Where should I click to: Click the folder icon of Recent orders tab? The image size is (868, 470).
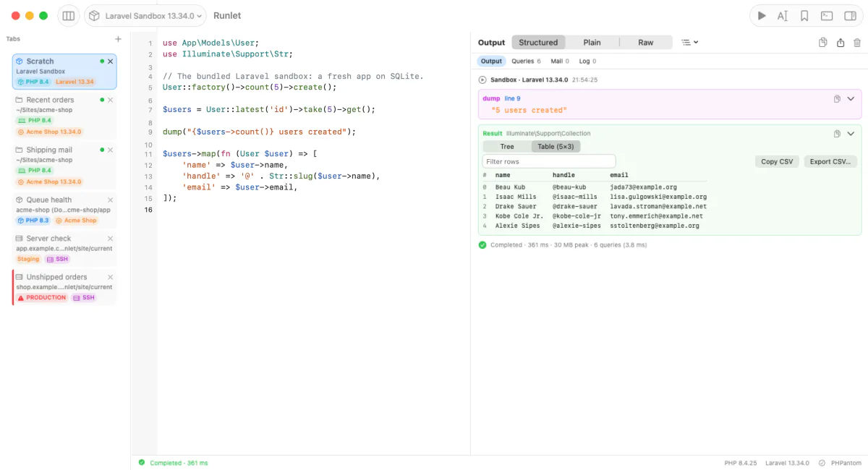coord(20,100)
